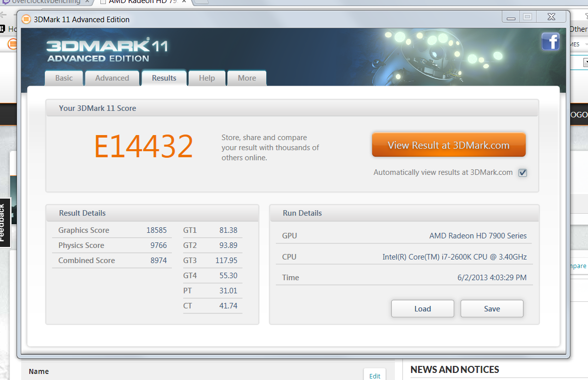This screenshot has height=380, width=588.
Task: Click the PT value 31.01
Action: pos(228,290)
